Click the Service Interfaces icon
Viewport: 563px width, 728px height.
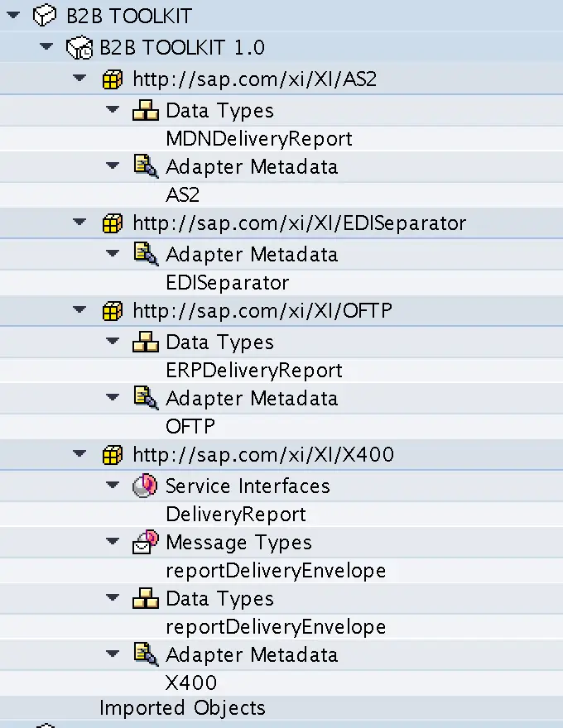145,486
